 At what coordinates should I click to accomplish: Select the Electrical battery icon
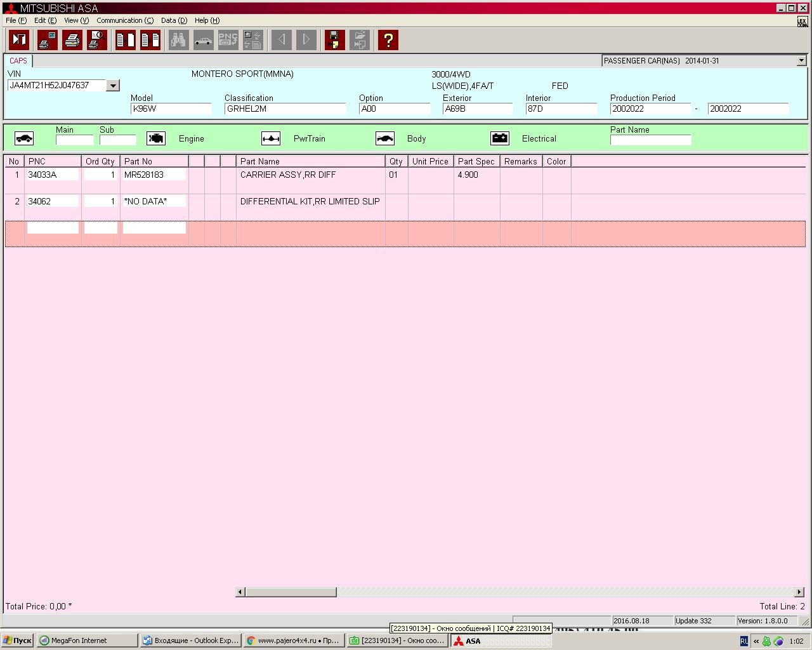coord(500,138)
